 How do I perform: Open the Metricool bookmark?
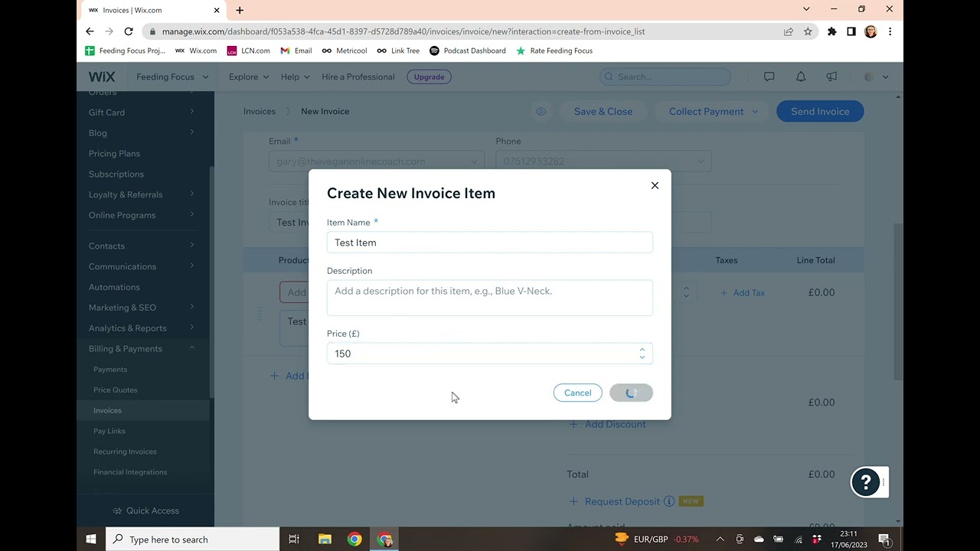[x=344, y=51]
